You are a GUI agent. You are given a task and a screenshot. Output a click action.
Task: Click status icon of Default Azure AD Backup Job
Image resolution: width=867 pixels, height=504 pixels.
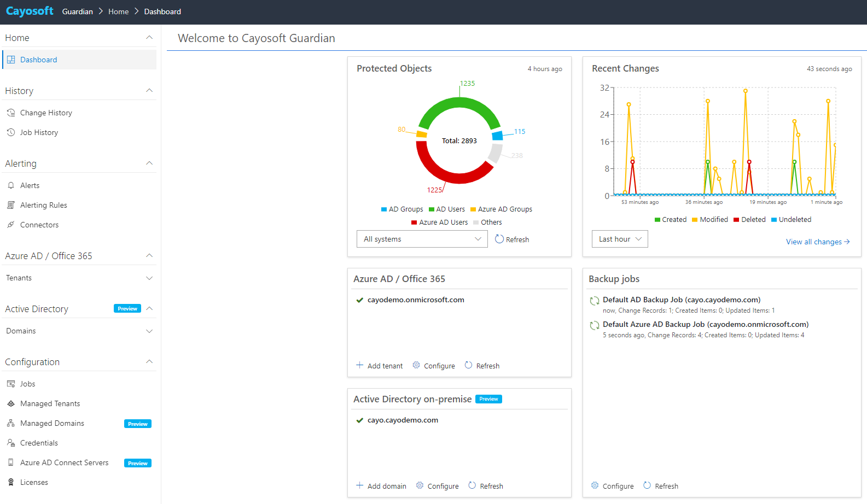click(x=595, y=325)
